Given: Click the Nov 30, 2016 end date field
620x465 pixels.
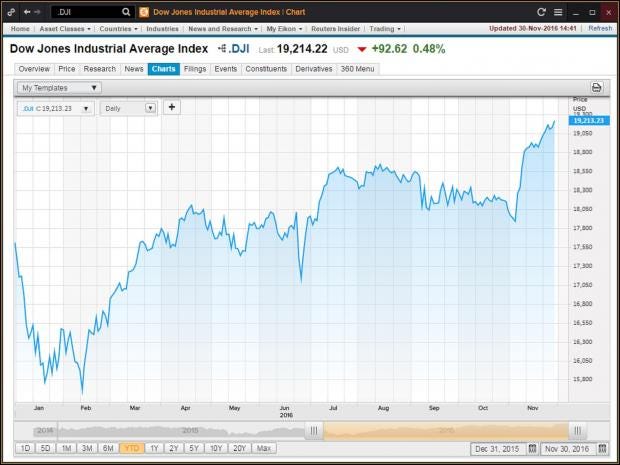Looking at the screenshot, I should click(567, 449).
